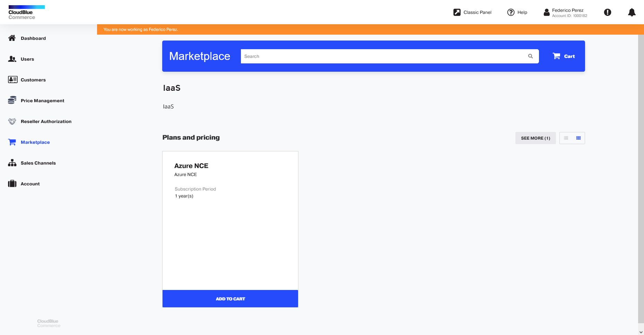Screen dimensions: 644x335
Task: Open the Dashboard menu item
Action: [x=33, y=38]
